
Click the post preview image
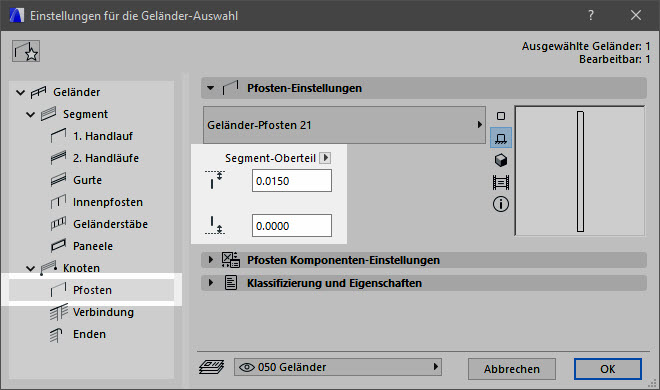coord(580,171)
